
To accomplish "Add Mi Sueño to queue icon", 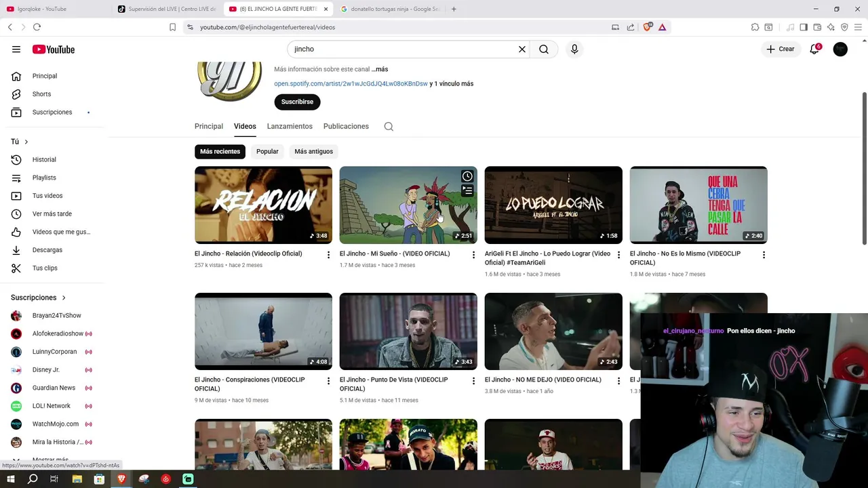I will (x=467, y=191).
